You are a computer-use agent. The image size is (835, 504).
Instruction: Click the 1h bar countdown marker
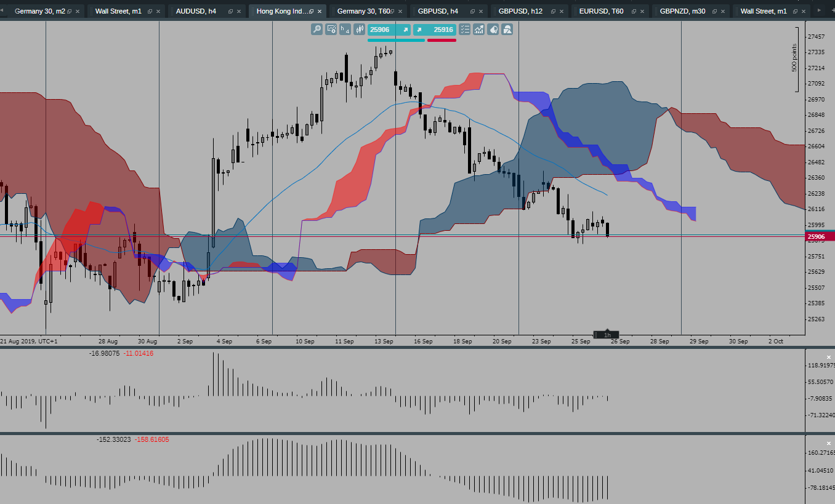(606, 335)
